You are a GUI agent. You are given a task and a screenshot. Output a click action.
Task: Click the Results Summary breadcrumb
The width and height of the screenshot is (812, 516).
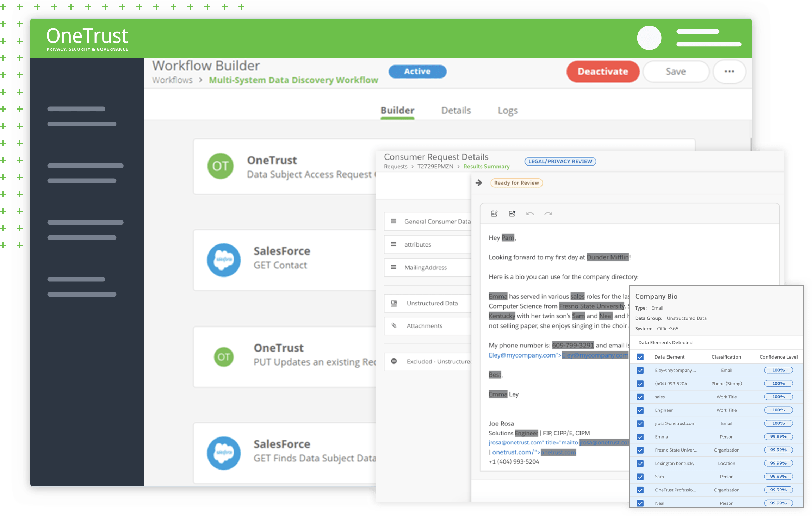coord(486,166)
